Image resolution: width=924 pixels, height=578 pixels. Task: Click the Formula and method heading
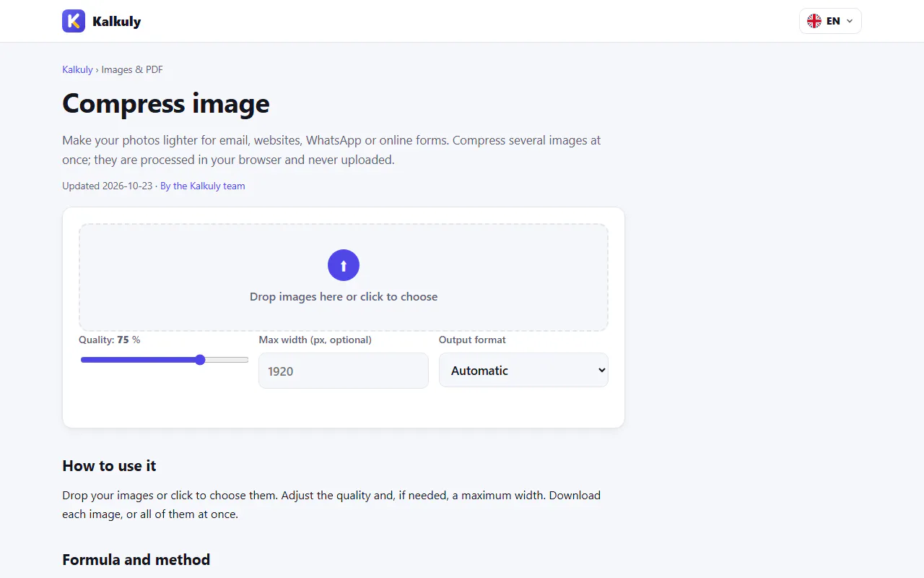(x=136, y=559)
